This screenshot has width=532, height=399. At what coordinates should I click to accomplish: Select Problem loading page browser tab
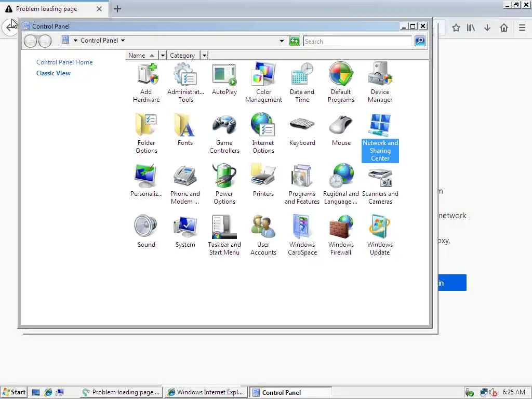pos(54,9)
